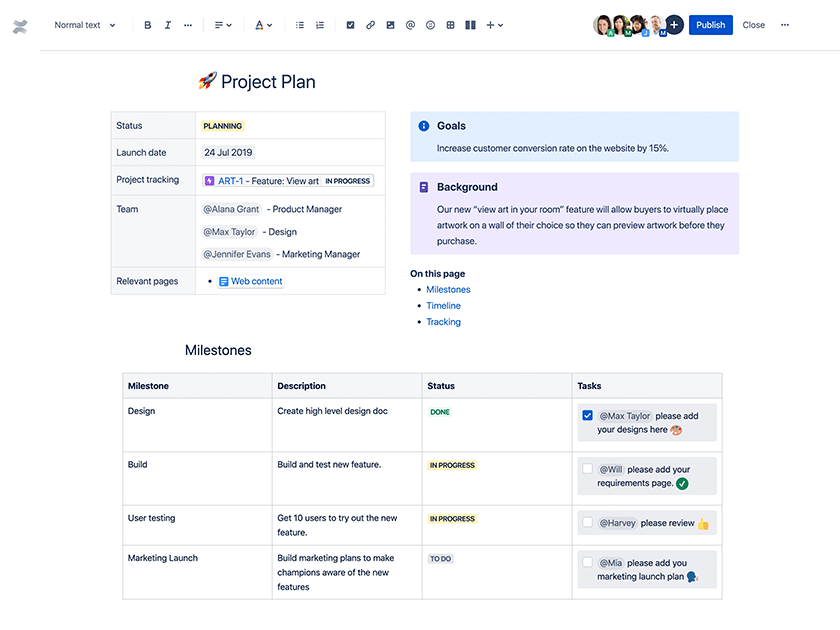Open the Normal text style dropdown
Screen dimensions: 840x630
click(x=84, y=25)
